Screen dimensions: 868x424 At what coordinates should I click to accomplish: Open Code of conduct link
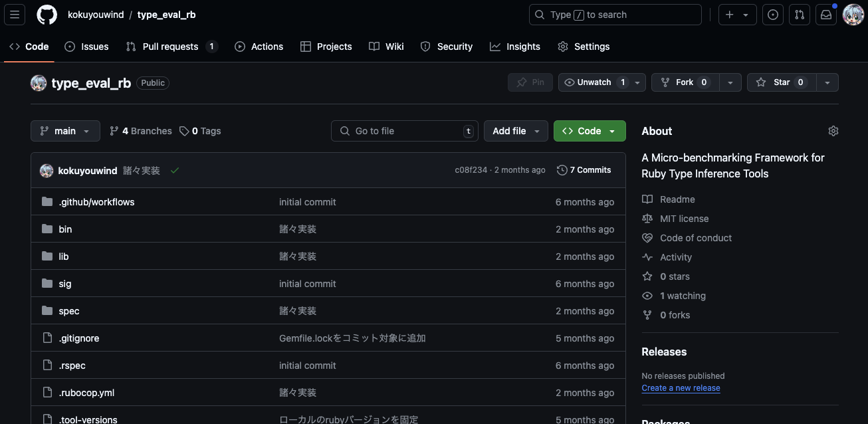(x=687, y=238)
